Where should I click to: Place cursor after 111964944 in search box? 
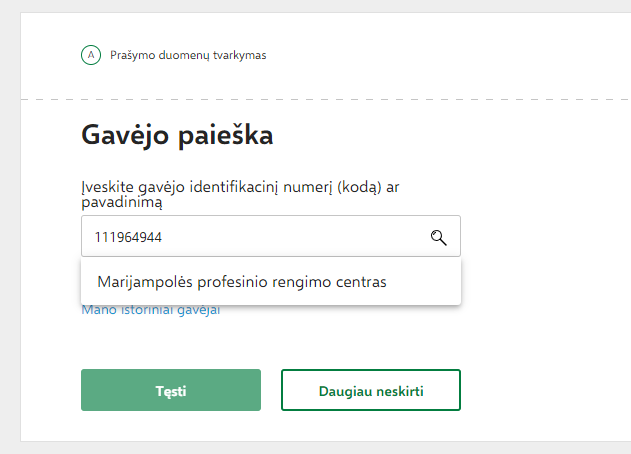click(x=163, y=237)
